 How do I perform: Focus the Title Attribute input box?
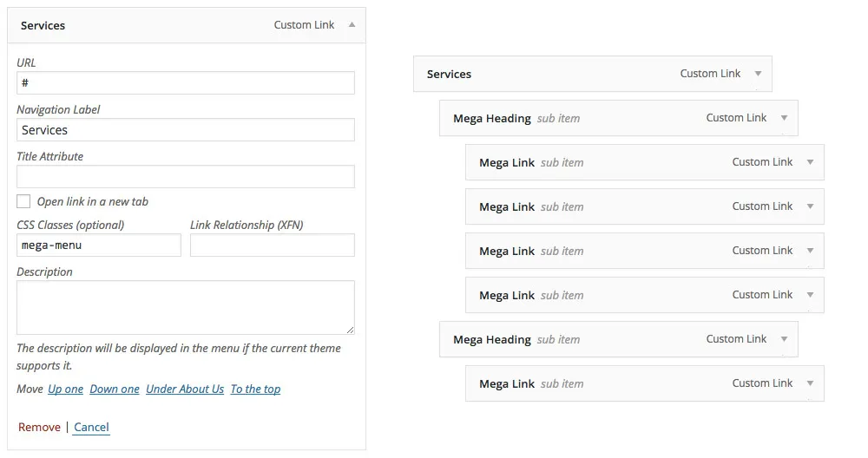[185, 176]
